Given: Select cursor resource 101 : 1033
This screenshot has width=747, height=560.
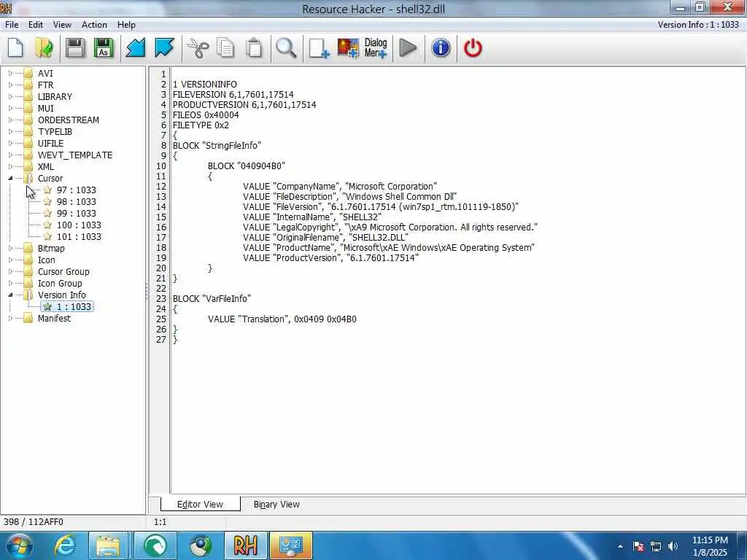Looking at the screenshot, I should pos(79,237).
